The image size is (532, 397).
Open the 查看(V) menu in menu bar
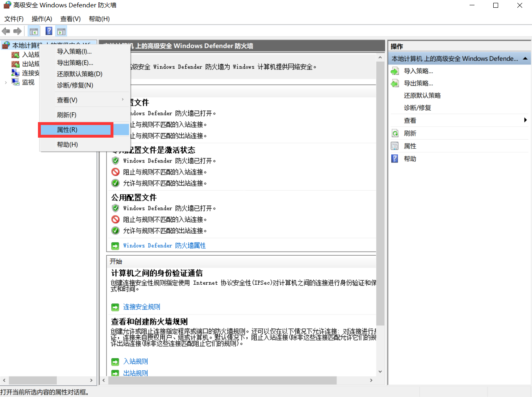click(71, 19)
